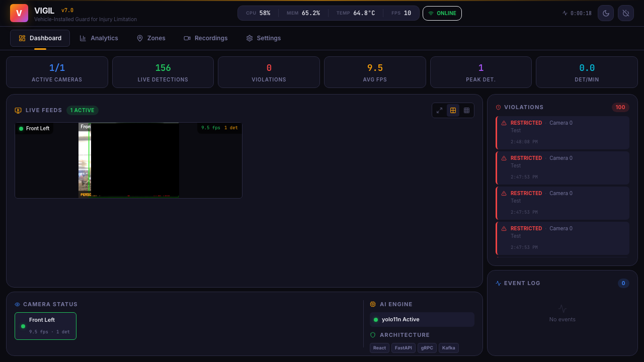Viewport: 644px width, 362px height.
Task: Click the Live Feeds monitor icon
Action: 18,110
